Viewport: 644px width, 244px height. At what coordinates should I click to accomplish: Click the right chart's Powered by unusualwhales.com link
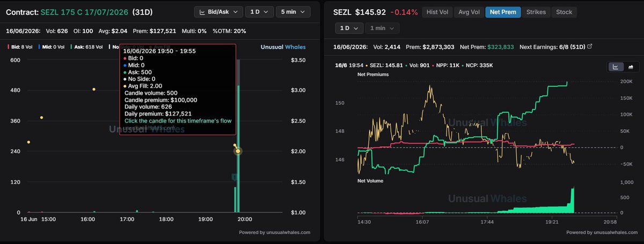click(602, 232)
